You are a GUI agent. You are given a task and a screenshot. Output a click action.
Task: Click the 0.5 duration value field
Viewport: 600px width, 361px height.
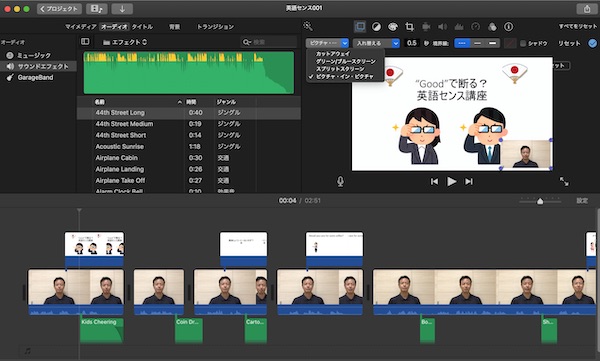(412, 43)
